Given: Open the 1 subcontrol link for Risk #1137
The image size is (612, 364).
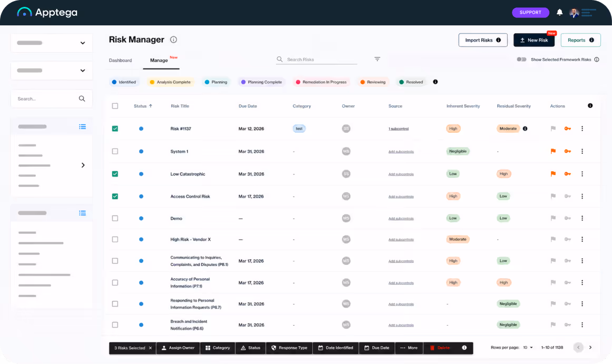Looking at the screenshot, I should click(x=399, y=129).
